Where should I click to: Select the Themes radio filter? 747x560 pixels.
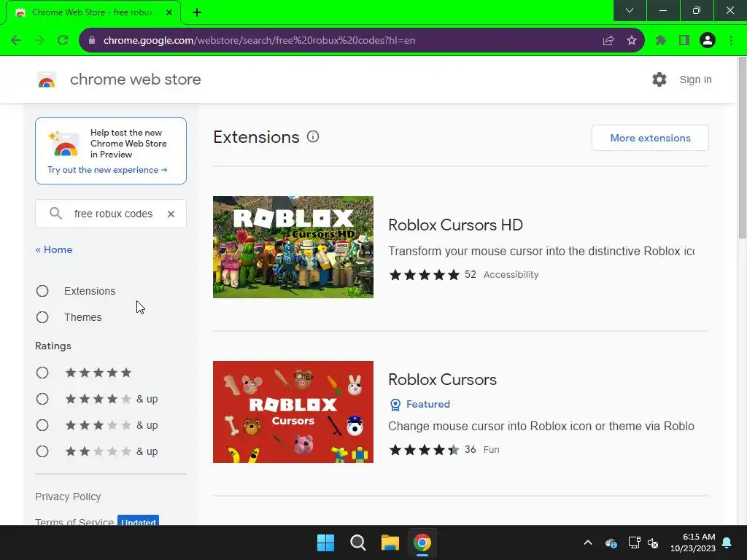pyautogui.click(x=42, y=317)
